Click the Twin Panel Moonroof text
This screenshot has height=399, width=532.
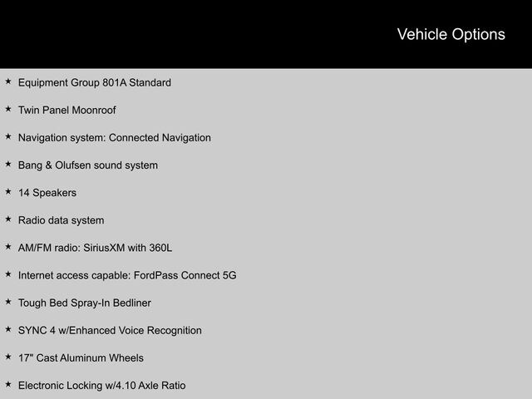coord(67,110)
